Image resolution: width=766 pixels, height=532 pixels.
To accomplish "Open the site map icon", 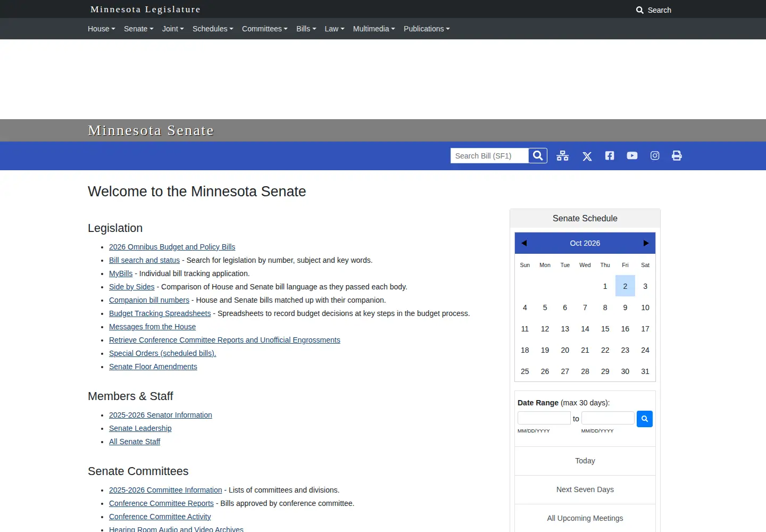I will (x=562, y=156).
